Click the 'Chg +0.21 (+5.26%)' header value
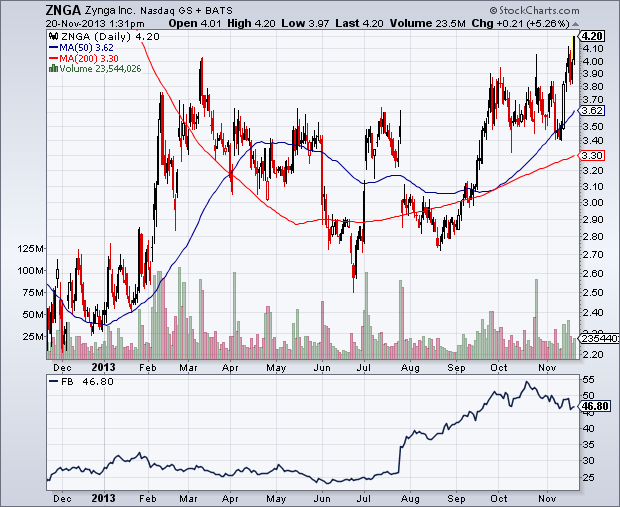This screenshot has width=620, height=507. pyautogui.click(x=521, y=24)
